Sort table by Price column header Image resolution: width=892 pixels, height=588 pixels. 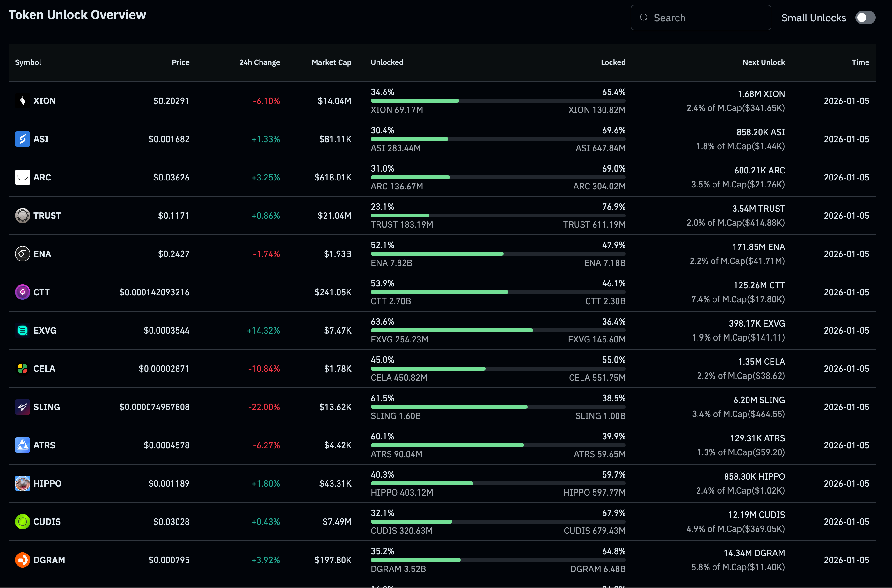(x=180, y=62)
